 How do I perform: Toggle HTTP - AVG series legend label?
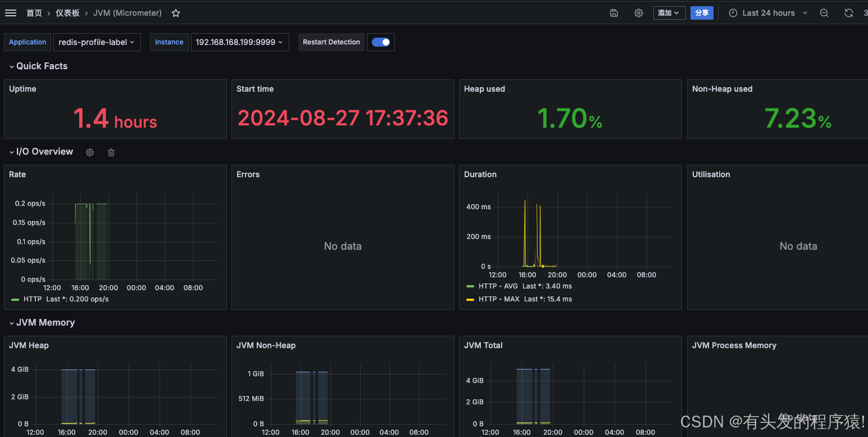point(498,286)
